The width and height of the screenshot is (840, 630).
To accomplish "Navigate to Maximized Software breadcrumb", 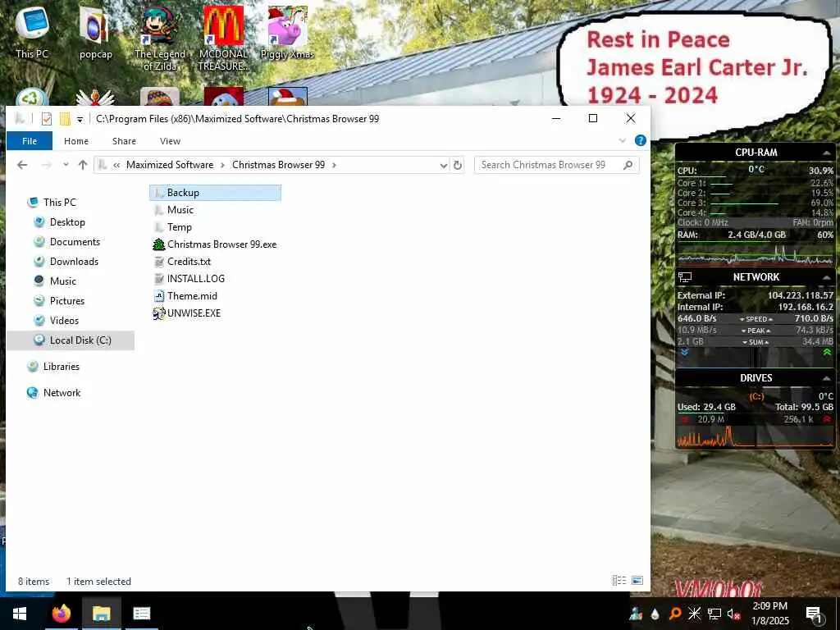I will coord(170,165).
